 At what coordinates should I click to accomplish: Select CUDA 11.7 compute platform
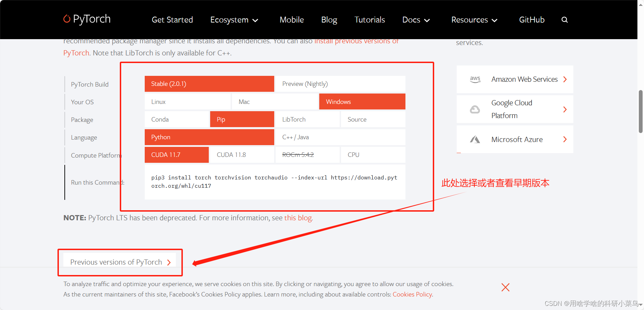point(177,155)
